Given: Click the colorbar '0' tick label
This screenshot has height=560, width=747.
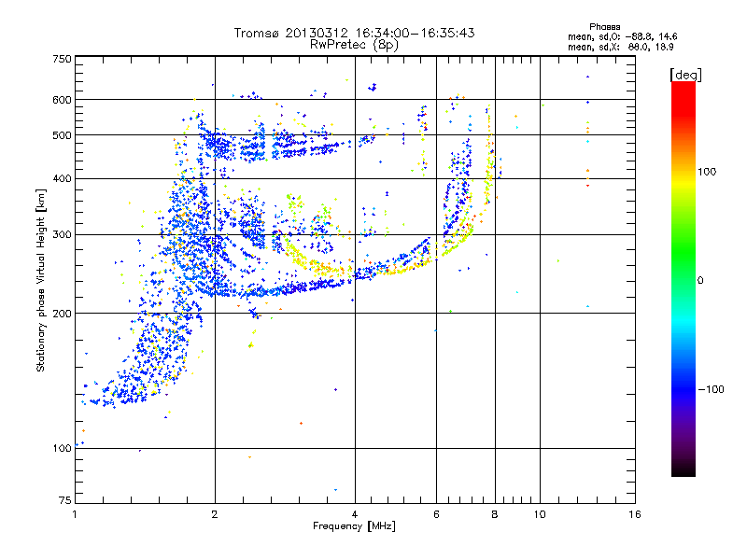Looking at the screenshot, I should (x=700, y=281).
